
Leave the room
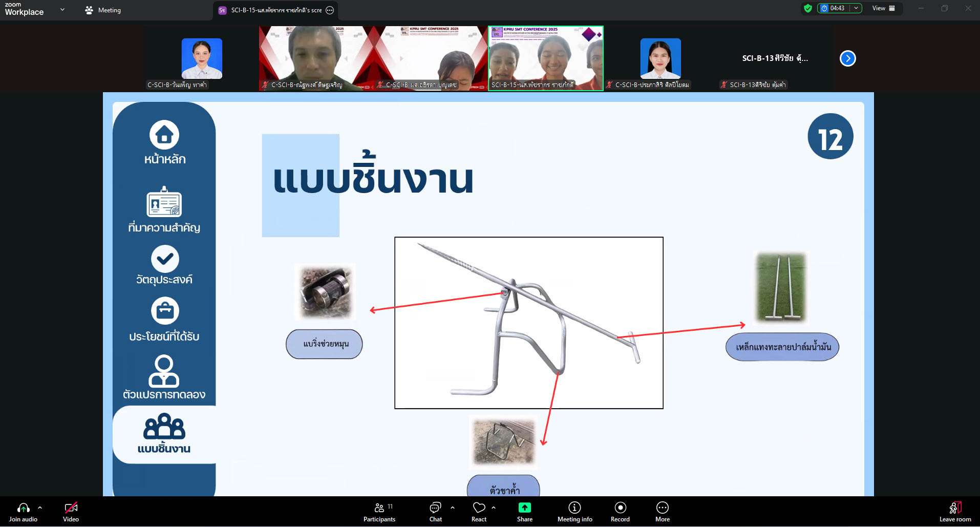[955, 512]
